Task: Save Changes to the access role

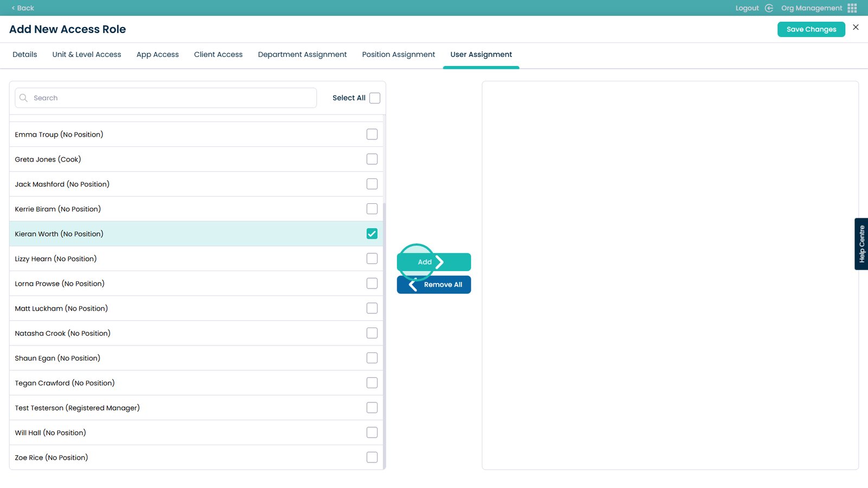Action: 811,29
